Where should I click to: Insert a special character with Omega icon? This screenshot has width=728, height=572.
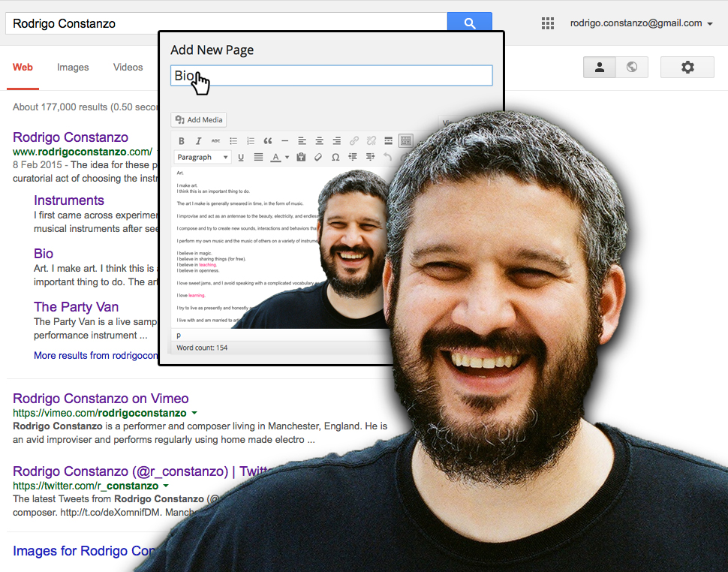335,158
